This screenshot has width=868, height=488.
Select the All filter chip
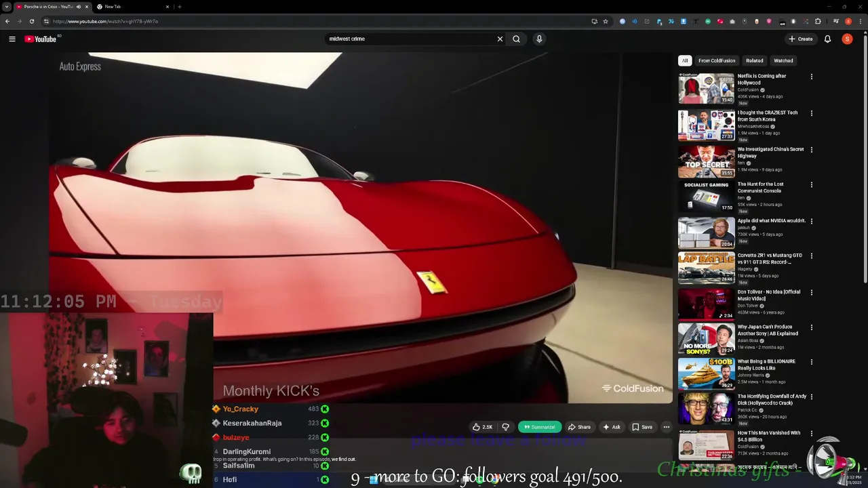pyautogui.click(x=685, y=60)
